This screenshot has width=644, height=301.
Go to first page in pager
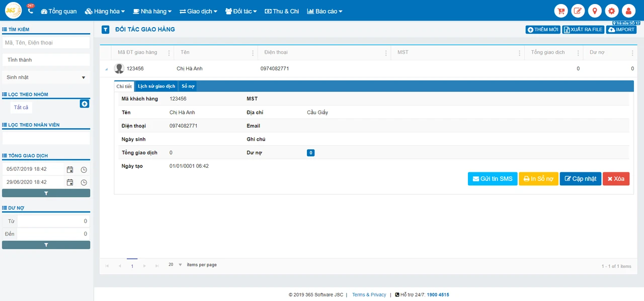tap(107, 265)
